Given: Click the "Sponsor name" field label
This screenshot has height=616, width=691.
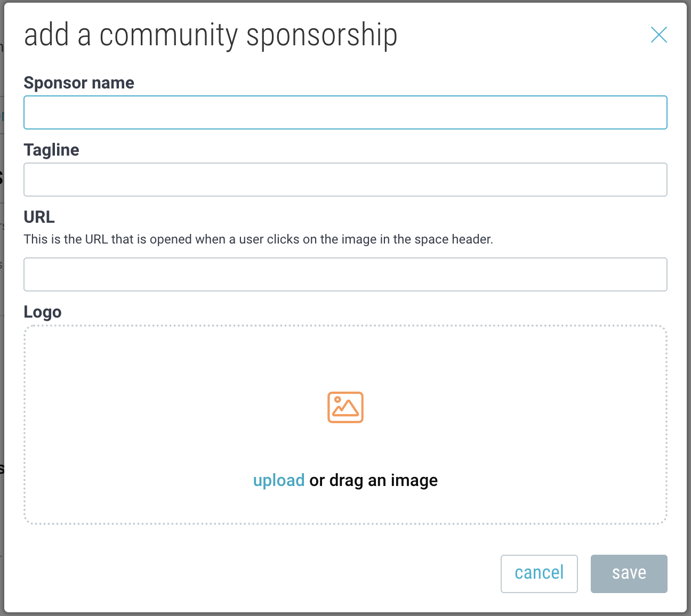Looking at the screenshot, I should coord(79,83).
